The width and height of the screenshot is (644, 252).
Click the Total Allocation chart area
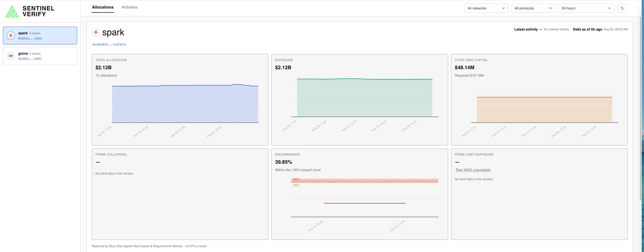[185, 104]
